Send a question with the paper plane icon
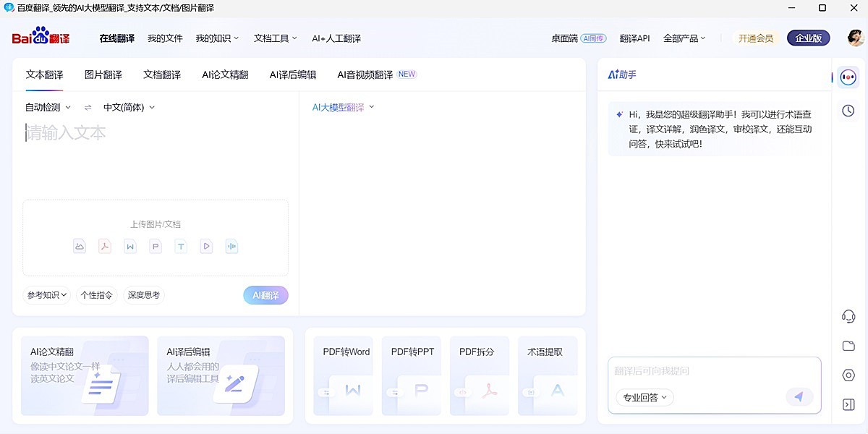The image size is (868, 434). [x=799, y=396]
